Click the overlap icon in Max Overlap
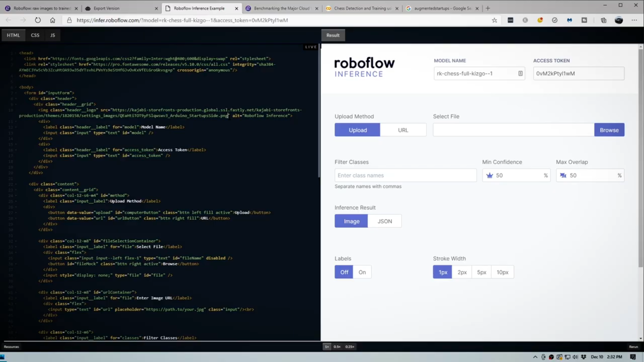 (563, 175)
